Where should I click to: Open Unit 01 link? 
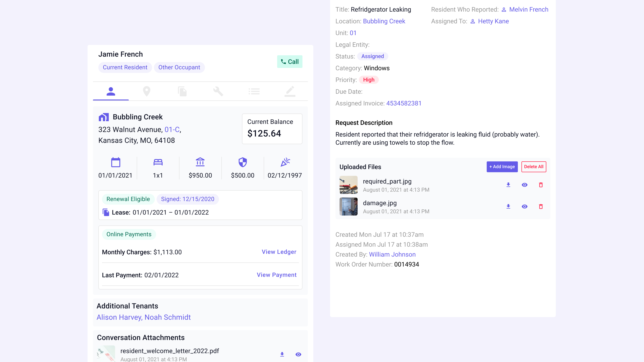point(353,33)
